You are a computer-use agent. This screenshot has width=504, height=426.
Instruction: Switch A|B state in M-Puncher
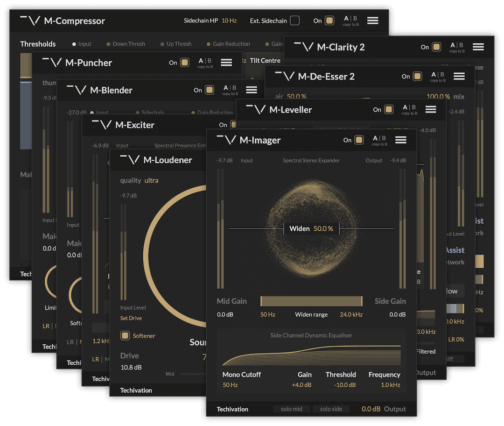point(205,60)
